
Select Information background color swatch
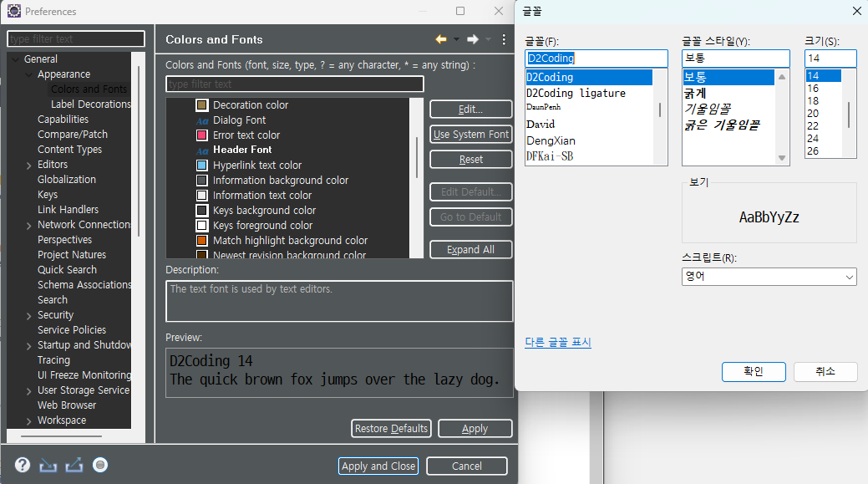coord(202,181)
